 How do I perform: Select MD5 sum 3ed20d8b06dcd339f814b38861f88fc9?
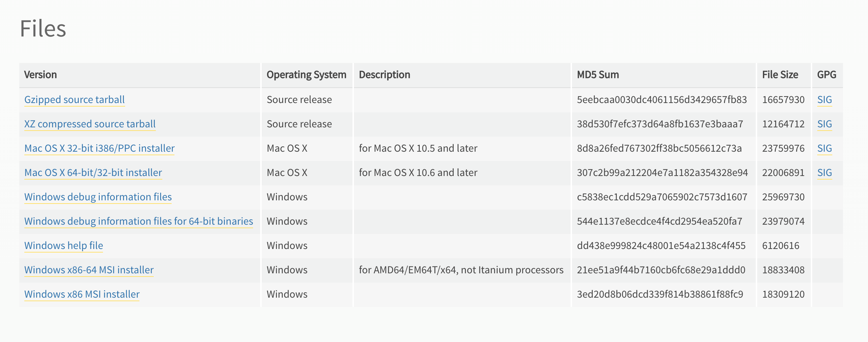[660, 294]
